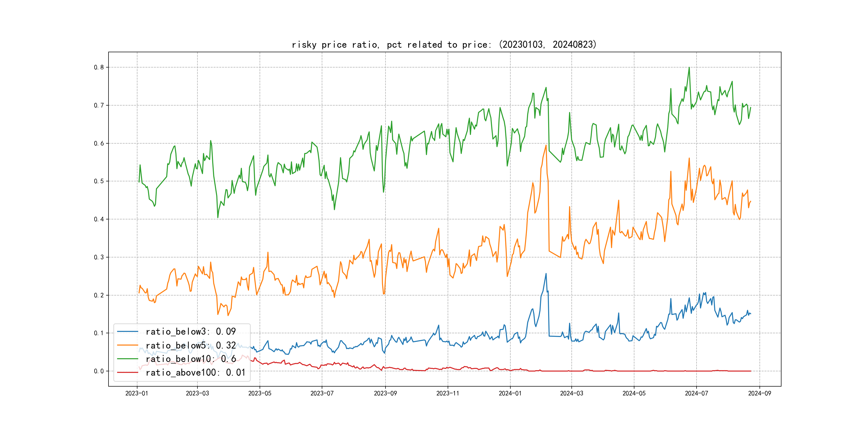Click the 2023-11 x-axis tick label
The image size is (868, 434).
447,393
